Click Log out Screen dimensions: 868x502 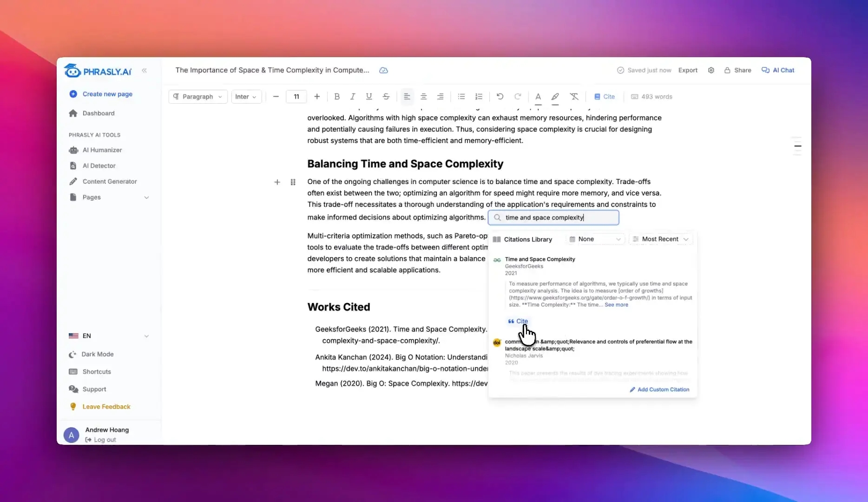100,440
